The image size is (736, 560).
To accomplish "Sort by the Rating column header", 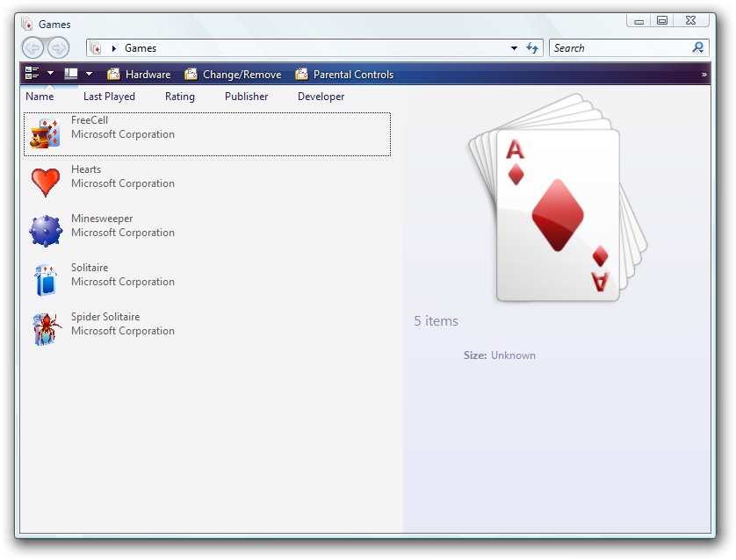I will (180, 97).
